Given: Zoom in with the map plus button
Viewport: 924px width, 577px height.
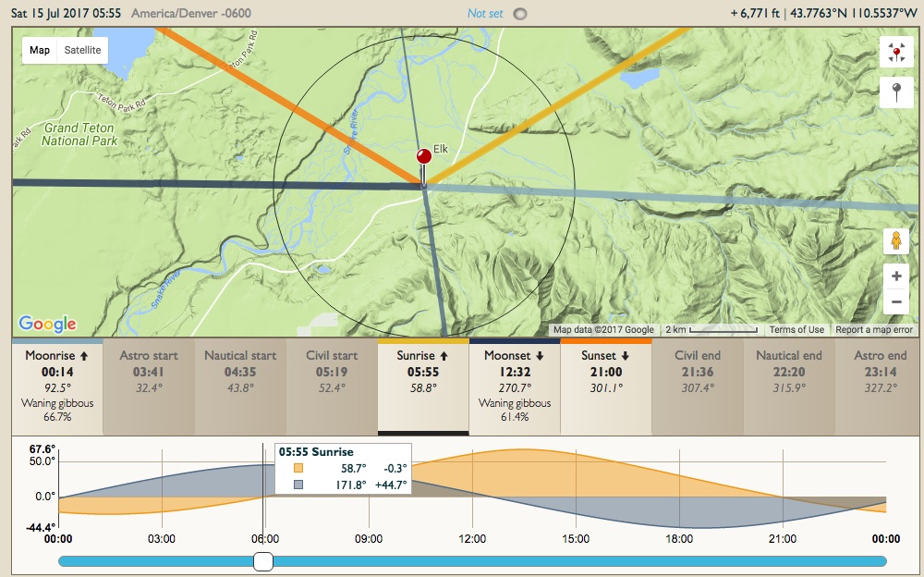Looking at the screenshot, I should pos(895,276).
